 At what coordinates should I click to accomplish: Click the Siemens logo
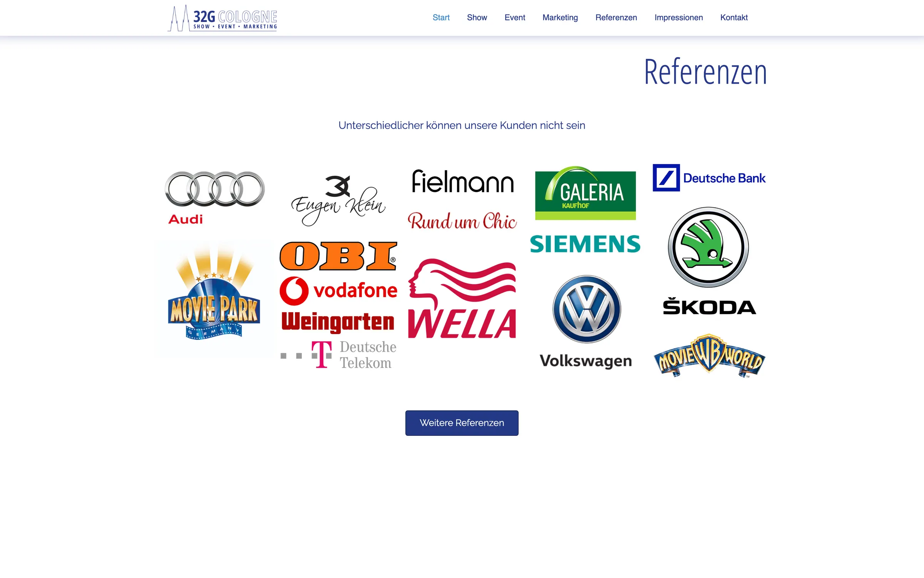pyautogui.click(x=585, y=244)
